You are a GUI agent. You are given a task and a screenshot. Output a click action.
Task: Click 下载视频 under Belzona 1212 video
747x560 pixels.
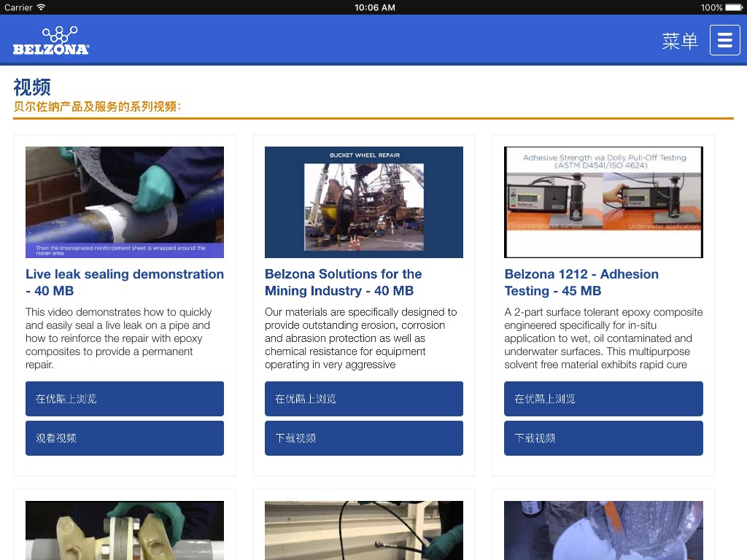(x=603, y=438)
